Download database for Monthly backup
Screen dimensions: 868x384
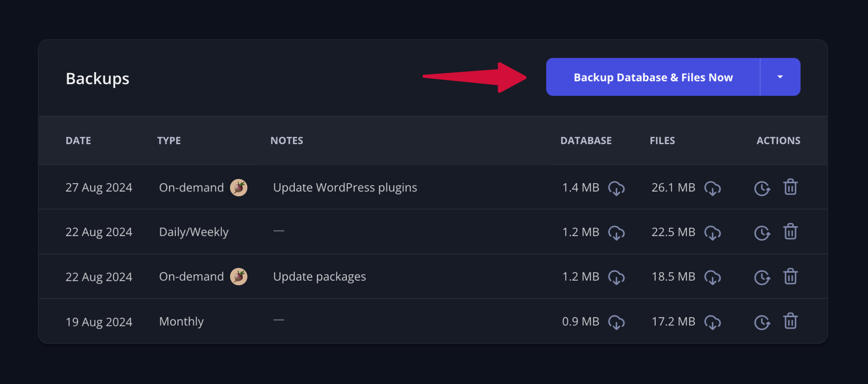click(x=616, y=322)
